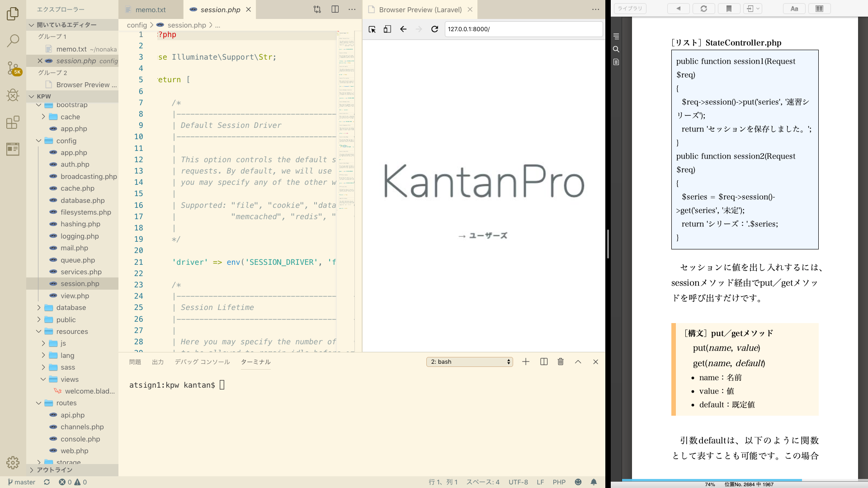Click the notes icon in reader sidebar

(x=616, y=62)
